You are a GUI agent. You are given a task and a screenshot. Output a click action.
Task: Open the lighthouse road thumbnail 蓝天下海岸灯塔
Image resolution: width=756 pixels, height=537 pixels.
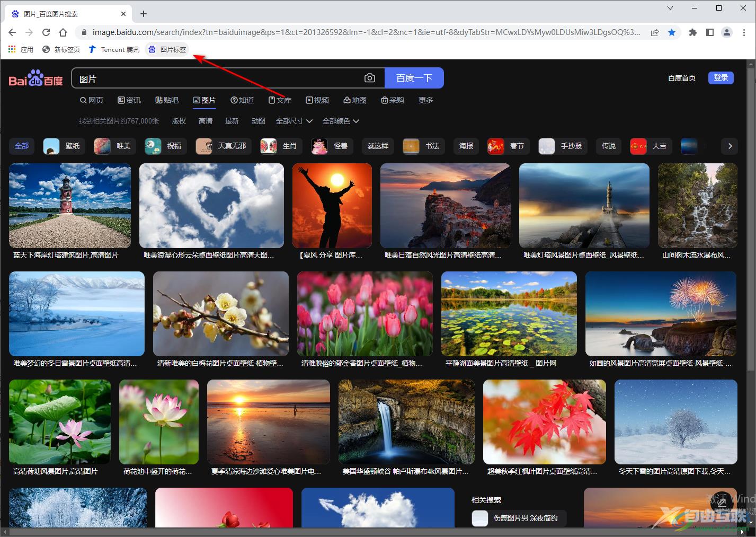tap(70, 206)
